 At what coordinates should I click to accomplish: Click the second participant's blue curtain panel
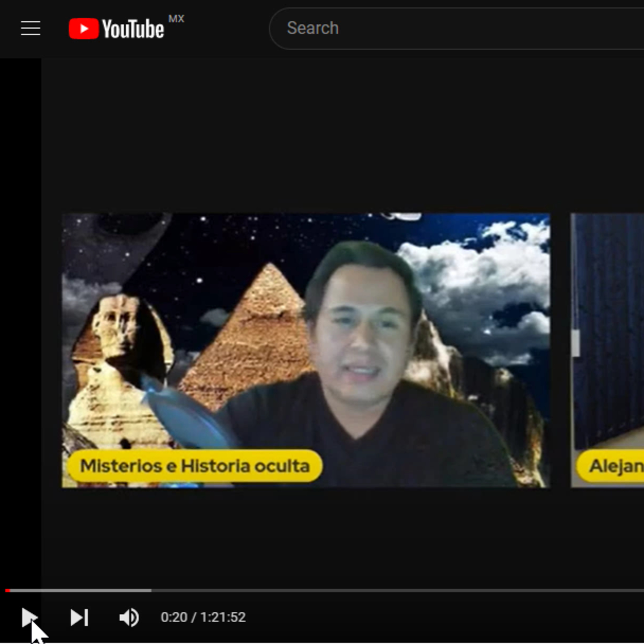click(x=610, y=317)
